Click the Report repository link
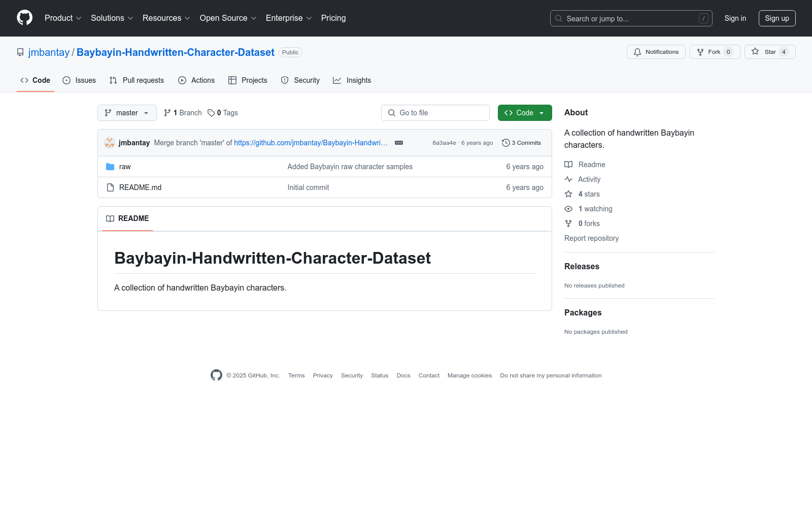The width and height of the screenshot is (812, 508). pyautogui.click(x=591, y=238)
